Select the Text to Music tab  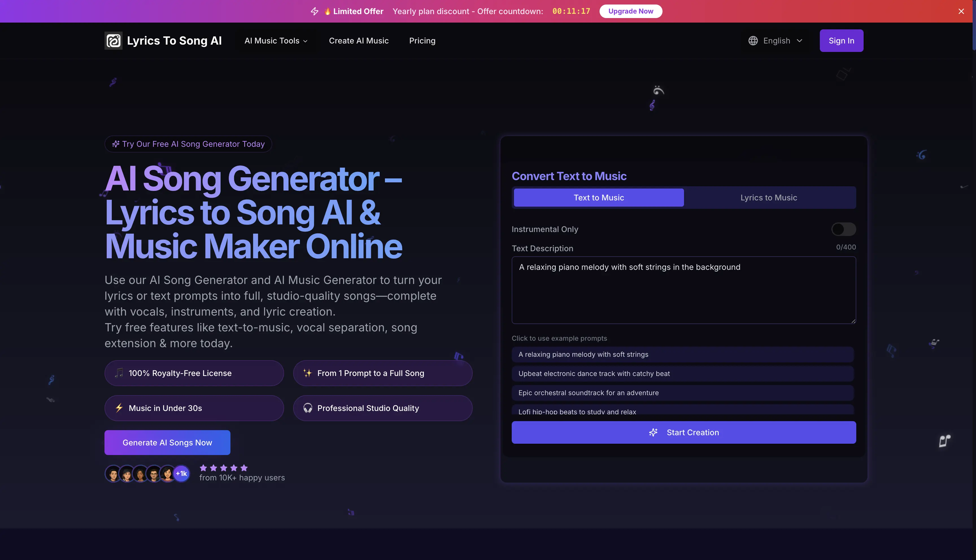coord(599,198)
